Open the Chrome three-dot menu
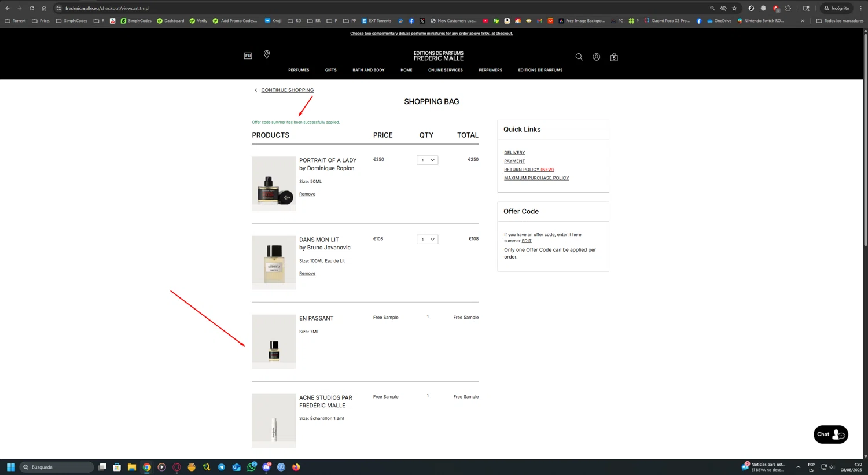The image size is (868, 475). pos(860,8)
